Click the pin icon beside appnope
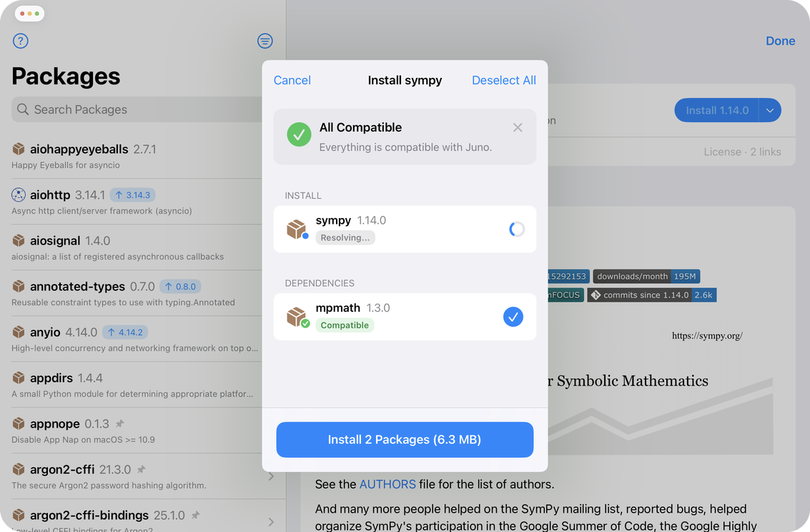 [120, 423]
